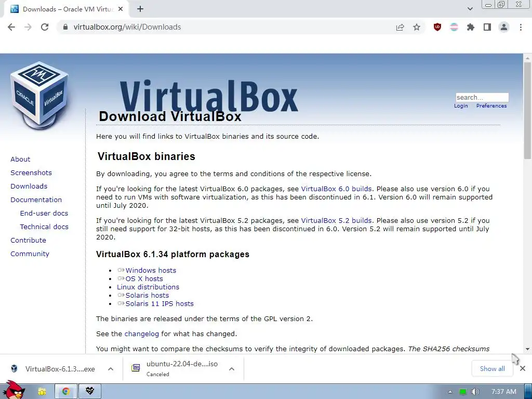Open the dark winged taskbar application
532x399 pixels.
pos(89,392)
